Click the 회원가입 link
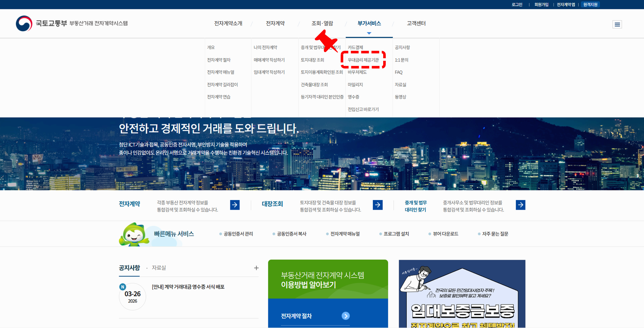Image resolution: width=644 pixels, height=328 pixels. click(x=541, y=5)
